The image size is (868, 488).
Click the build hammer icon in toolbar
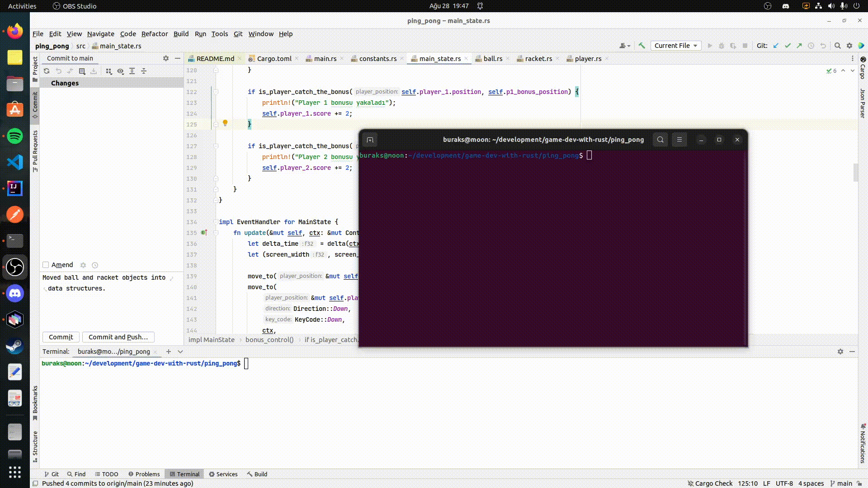[642, 46]
